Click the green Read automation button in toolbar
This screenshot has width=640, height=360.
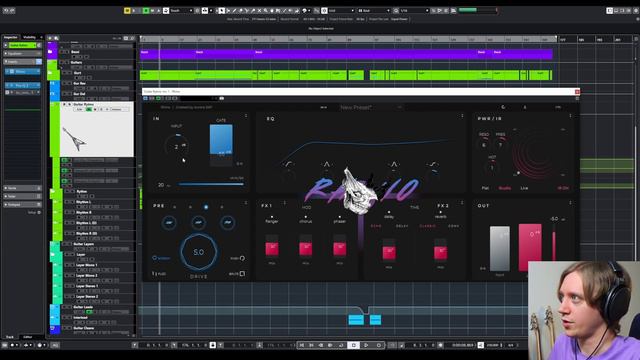(x=146, y=11)
